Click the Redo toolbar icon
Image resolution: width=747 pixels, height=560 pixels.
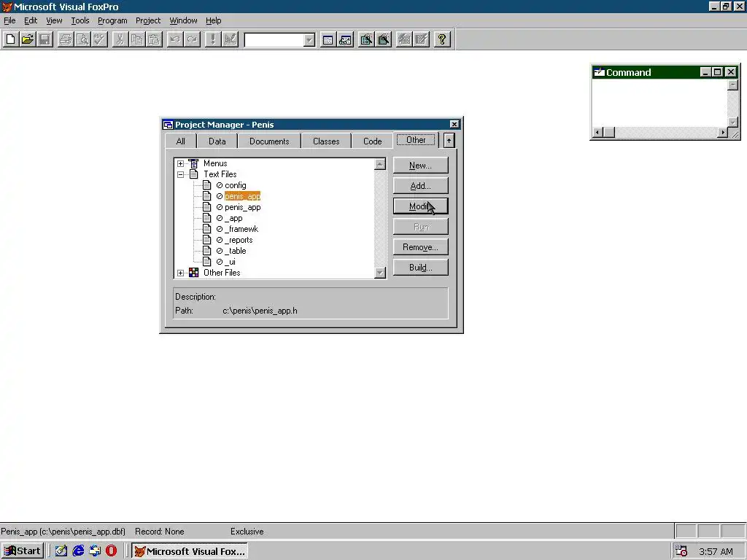192,39
